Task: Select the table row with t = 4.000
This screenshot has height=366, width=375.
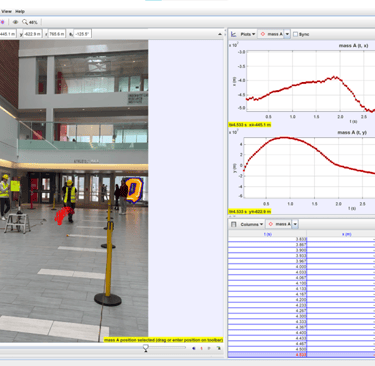Action: pyautogui.click(x=301, y=267)
